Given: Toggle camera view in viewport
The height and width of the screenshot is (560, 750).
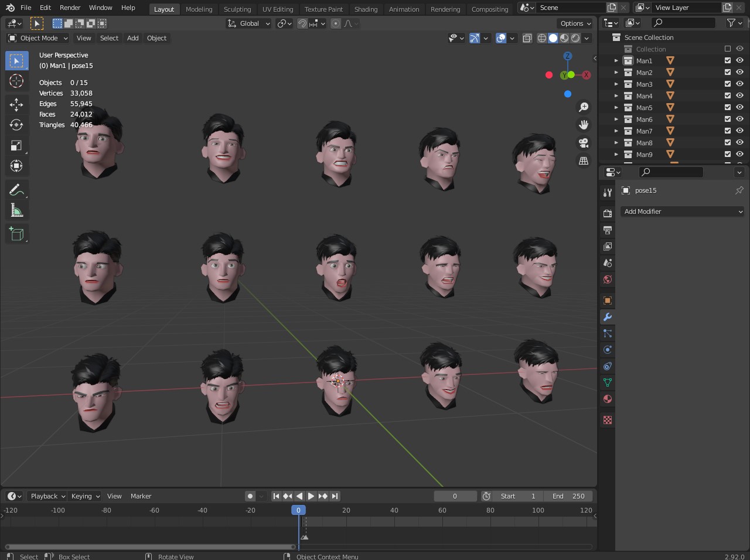Looking at the screenshot, I should 584,143.
